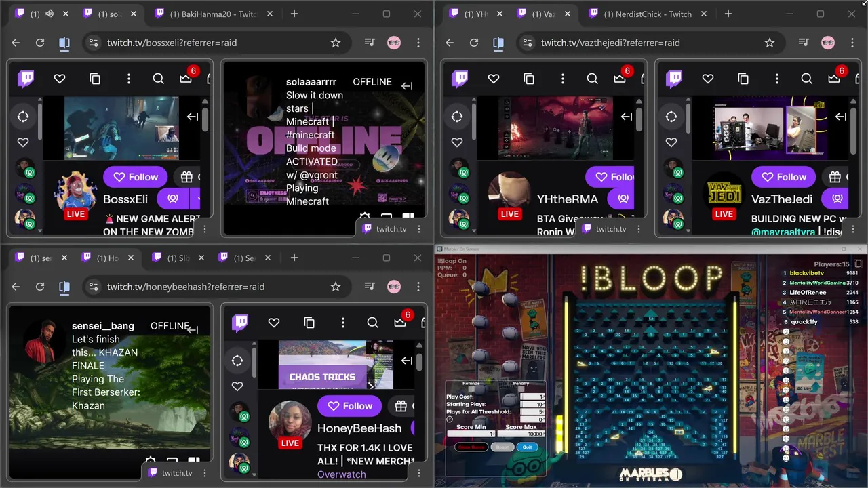Open three-dot more menu in HoneyBeeHash Twitch bar
Screen dimensions: 868x488
[343, 323]
